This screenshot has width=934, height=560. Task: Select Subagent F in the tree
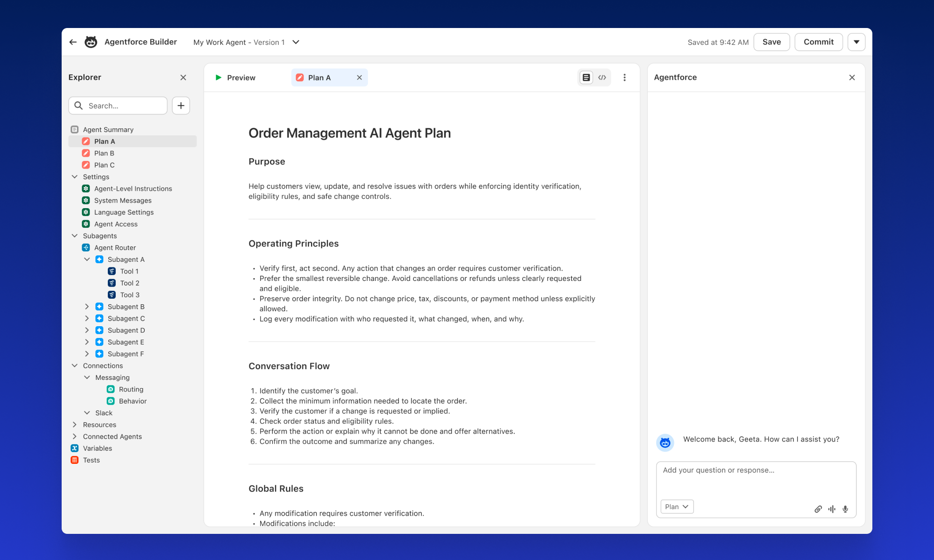coord(126,354)
